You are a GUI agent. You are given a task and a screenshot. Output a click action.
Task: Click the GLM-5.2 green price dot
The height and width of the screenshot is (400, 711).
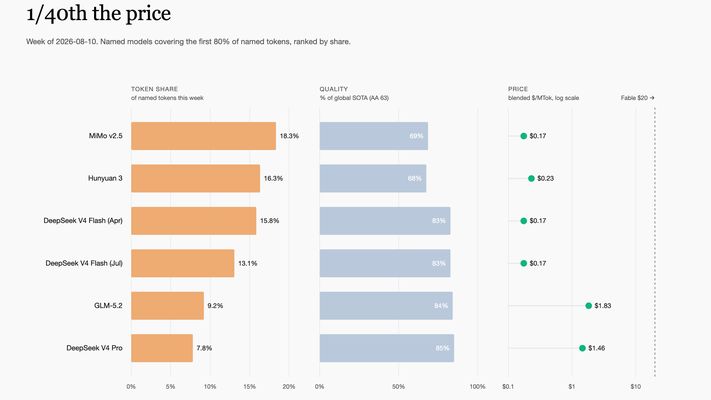[589, 306]
